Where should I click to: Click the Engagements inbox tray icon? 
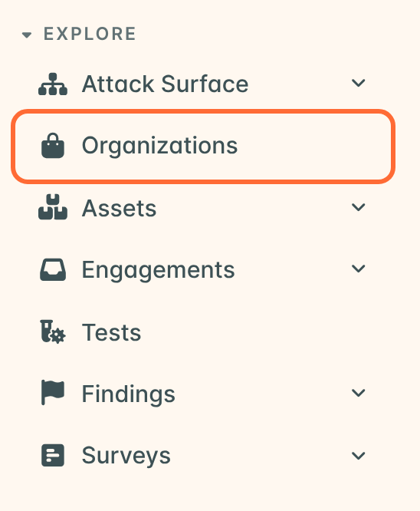[x=53, y=269]
